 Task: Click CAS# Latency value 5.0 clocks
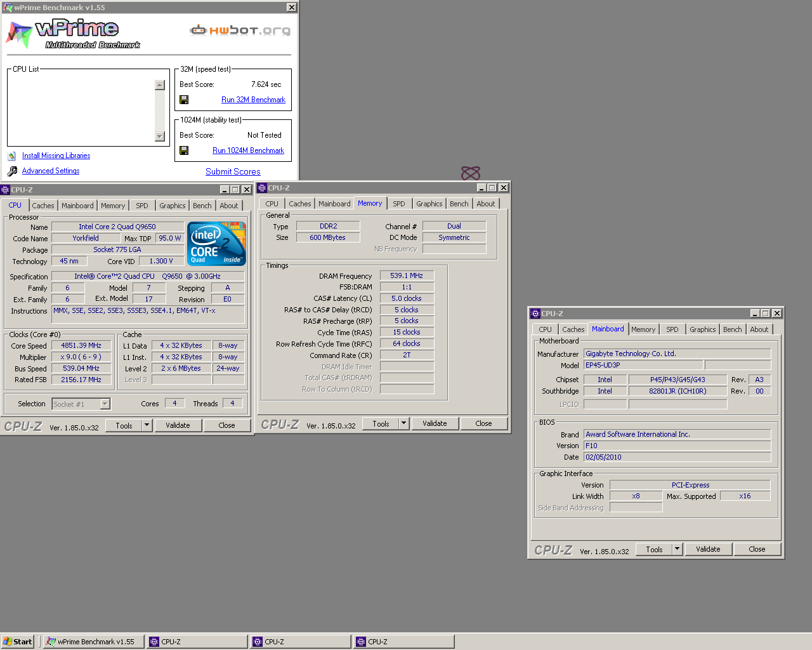coord(407,298)
